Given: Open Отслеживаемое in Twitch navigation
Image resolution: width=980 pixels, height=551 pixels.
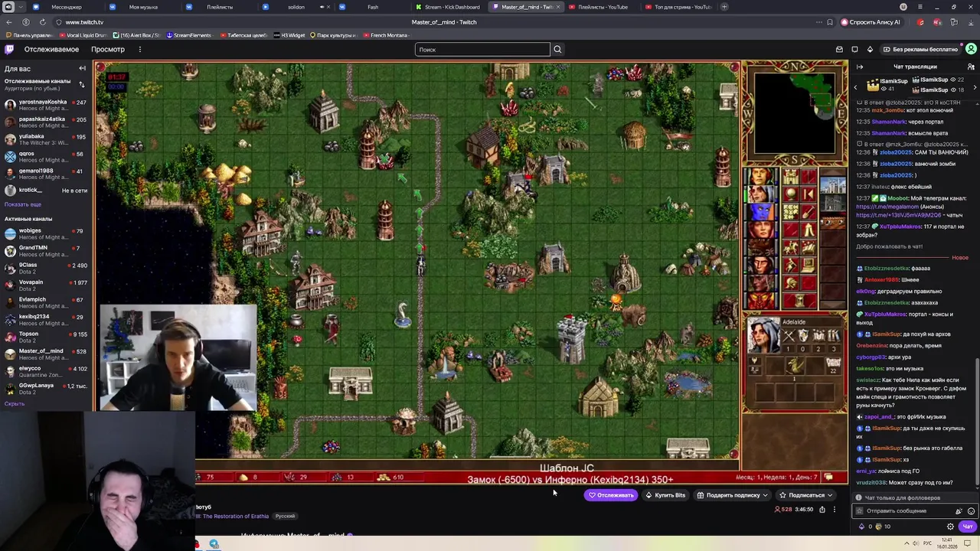Looking at the screenshot, I should tap(51, 49).
